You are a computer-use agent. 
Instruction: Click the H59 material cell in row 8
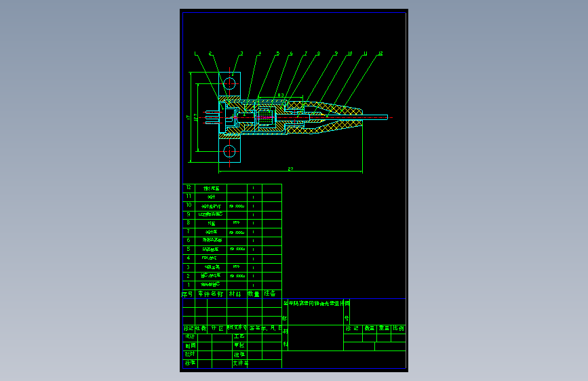[236, 223]
